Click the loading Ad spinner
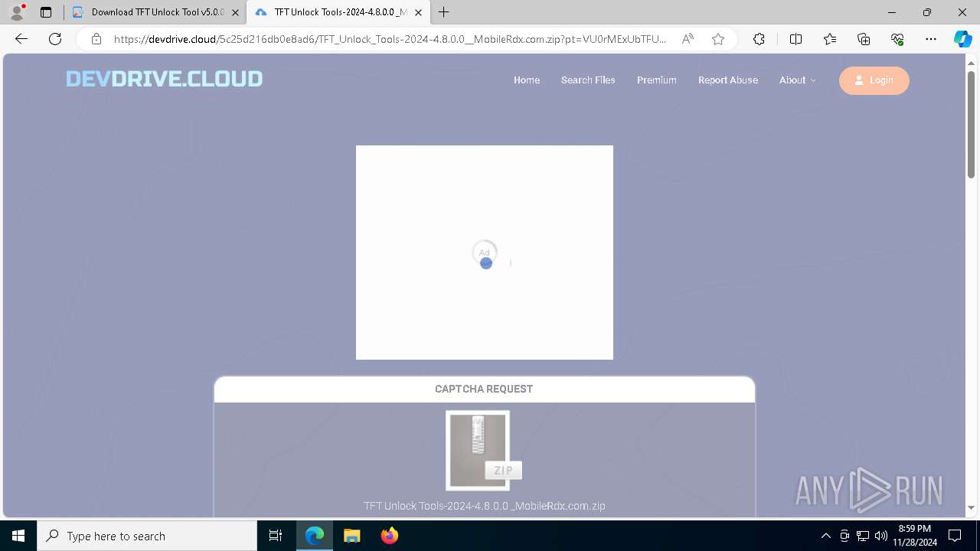This screenshot has width=980, height=551. [x=485, y=254]
